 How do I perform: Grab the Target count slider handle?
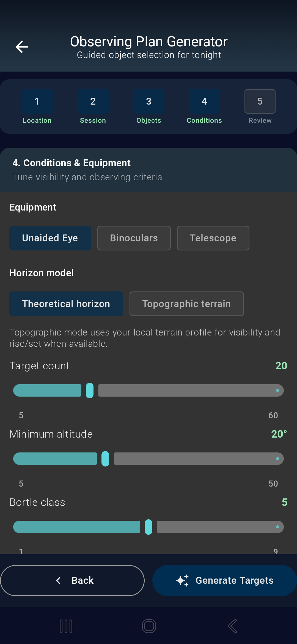pos(90,390)
